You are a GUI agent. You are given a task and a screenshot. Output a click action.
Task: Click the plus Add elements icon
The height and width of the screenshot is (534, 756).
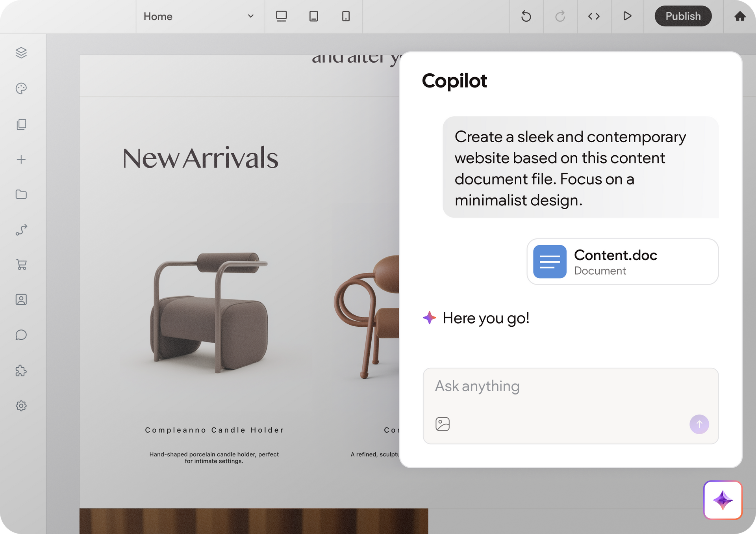pyautogui.click(x=21, y=160)
